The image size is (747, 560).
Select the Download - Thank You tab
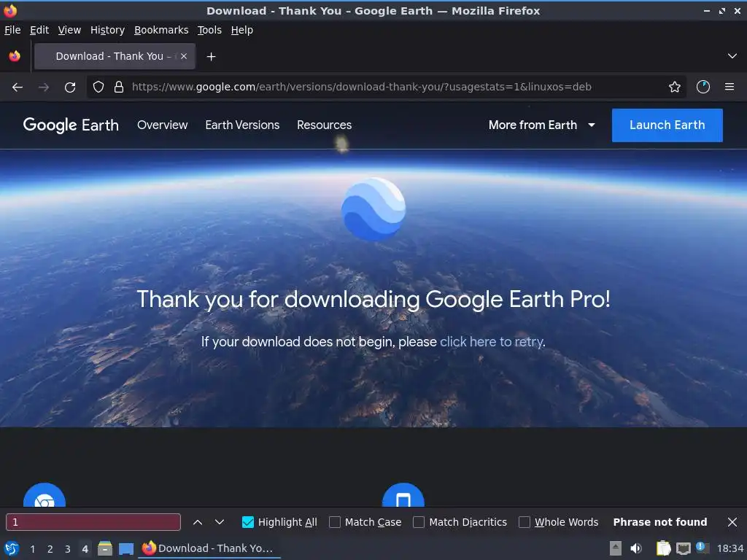click(115, 56)
